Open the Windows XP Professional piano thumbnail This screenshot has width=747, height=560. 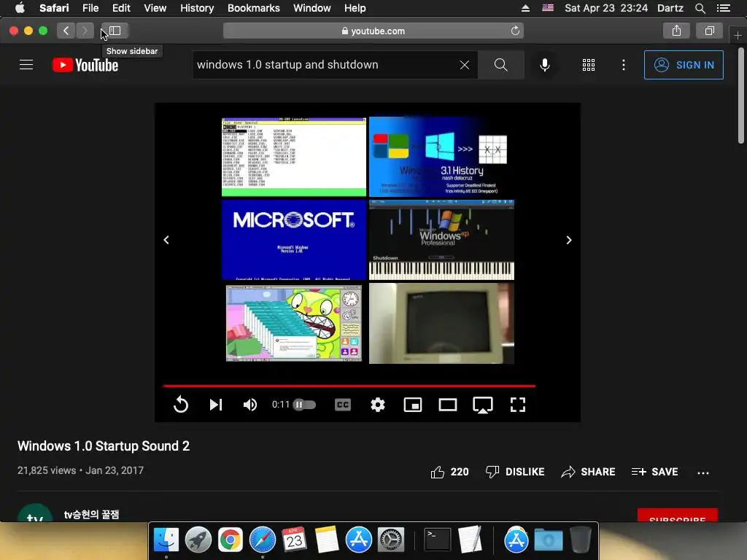tap(441, 240)
